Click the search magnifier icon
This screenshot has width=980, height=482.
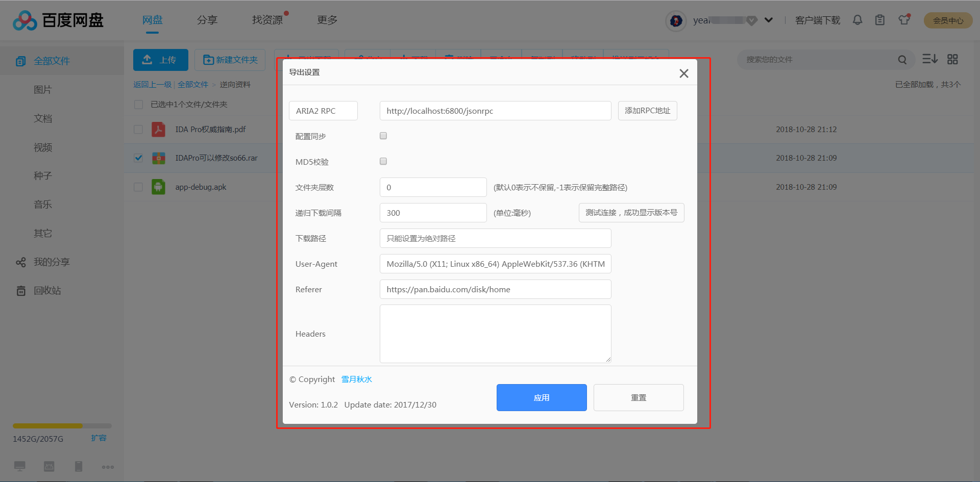pos(902,60)
